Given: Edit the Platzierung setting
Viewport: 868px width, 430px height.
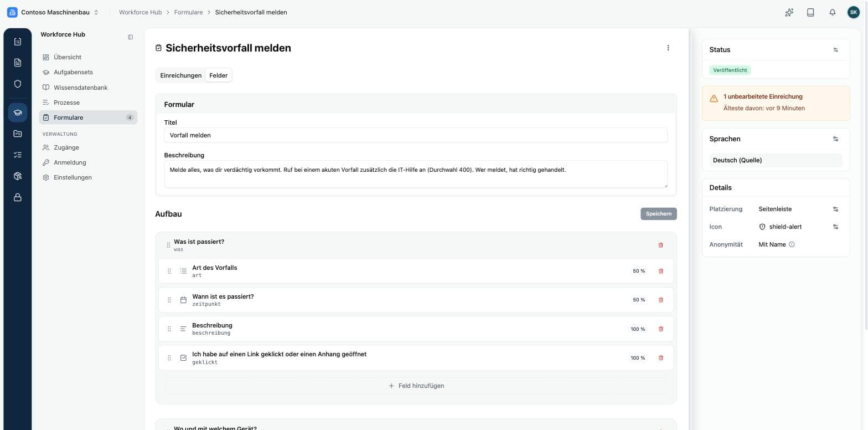Looking at the screenshot, I should (x=836, y=209).
